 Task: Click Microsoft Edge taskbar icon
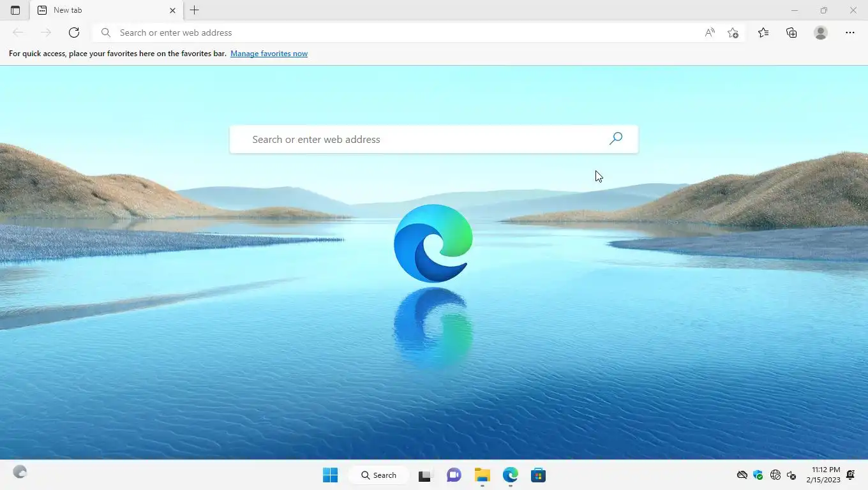pyautogui.click(x=510, y=475)
